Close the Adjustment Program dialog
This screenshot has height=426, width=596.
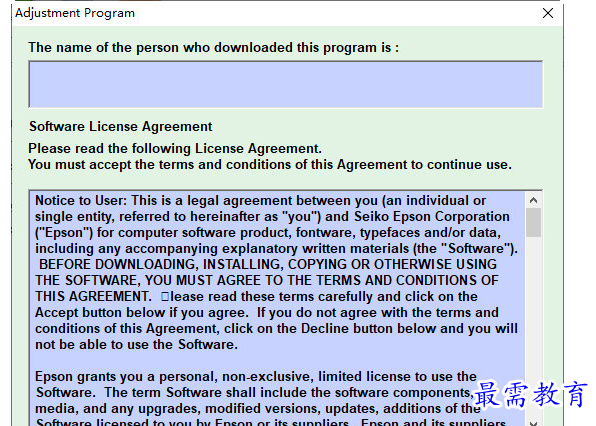click(548, 13)
